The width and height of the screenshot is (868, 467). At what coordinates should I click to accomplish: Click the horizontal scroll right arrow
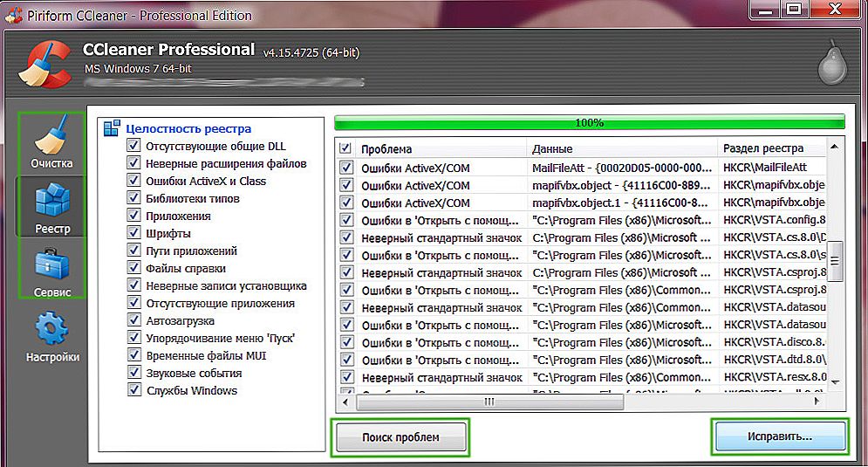[x=817, y=401]
